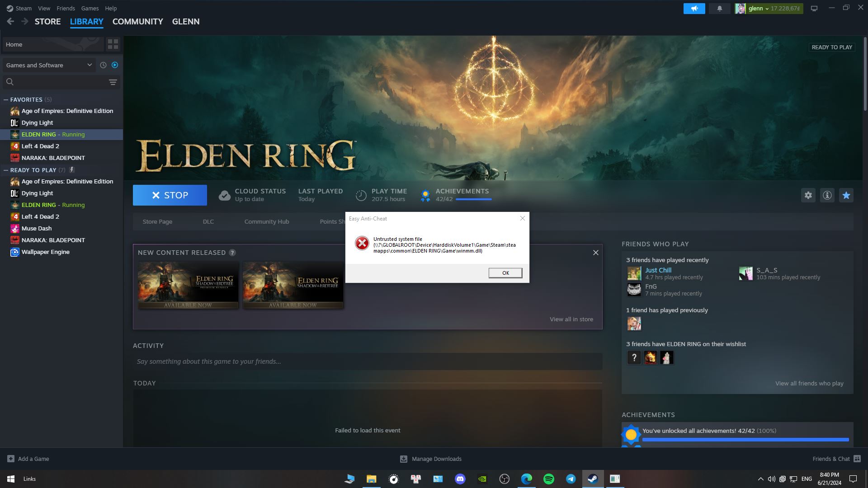868x488 pixels.
Task: Enable the recently played clock filter
Action: [103, 65]
